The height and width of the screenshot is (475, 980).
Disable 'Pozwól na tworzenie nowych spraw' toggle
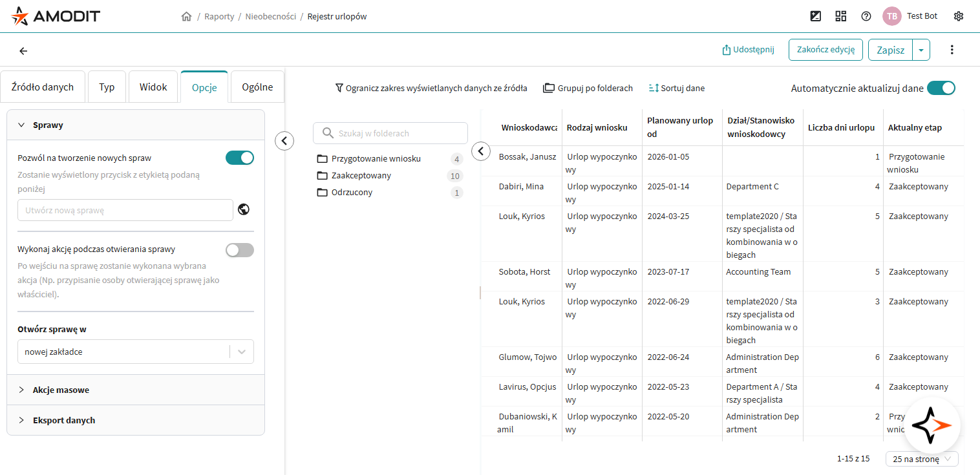(239, 158)
